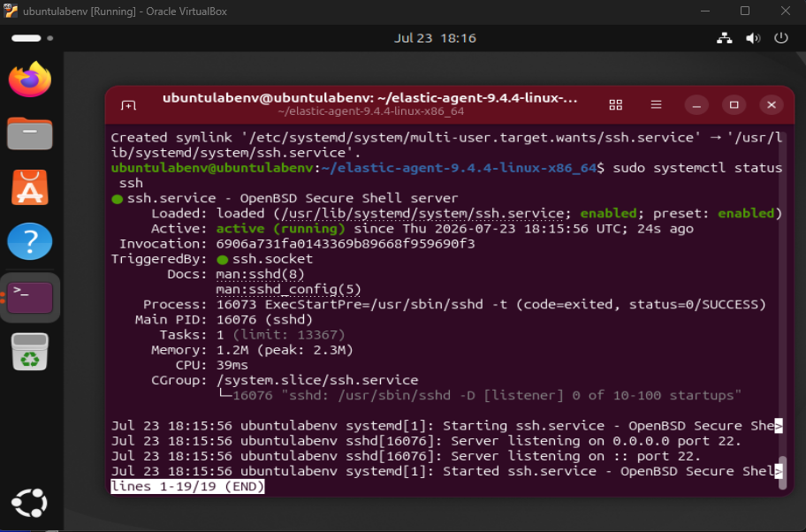Open the Files manager in the dock
Screen dimensions: 806x532
pyautogui.click(x=30, y=133)
